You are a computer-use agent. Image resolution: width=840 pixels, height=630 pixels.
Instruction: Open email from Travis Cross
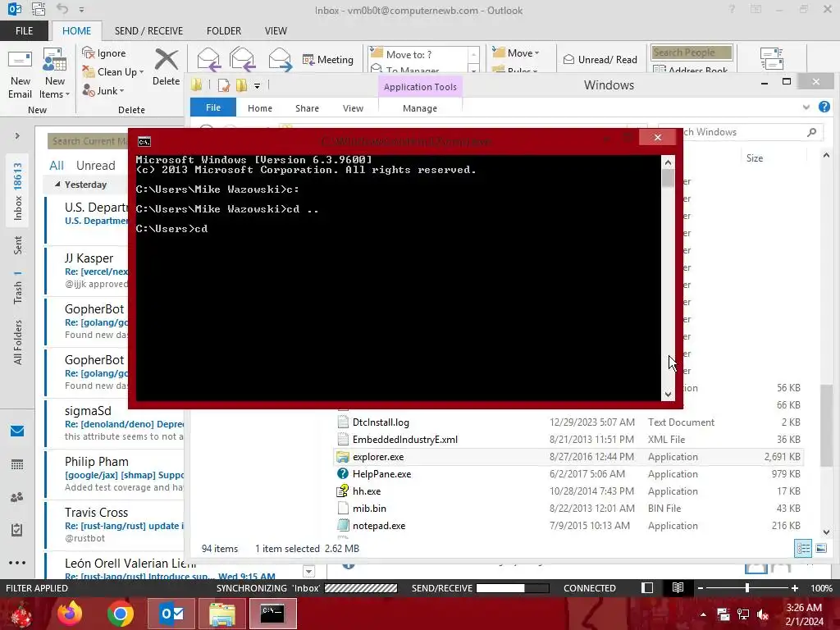115,525
